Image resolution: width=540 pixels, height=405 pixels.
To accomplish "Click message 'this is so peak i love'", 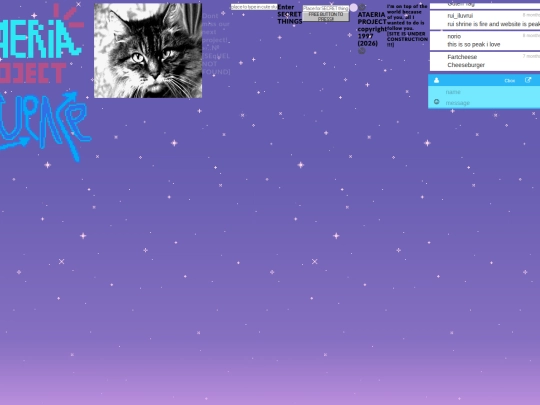I will (474, 44).
